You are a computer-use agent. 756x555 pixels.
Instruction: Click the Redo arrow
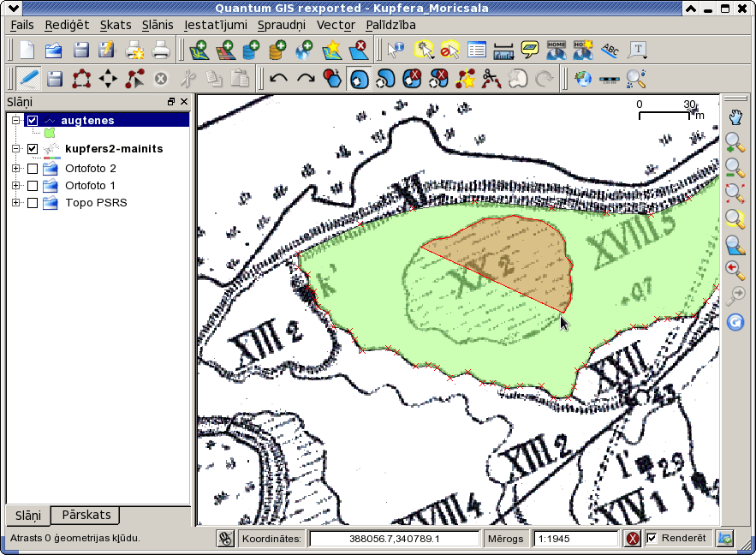click(x=306, y=79)
